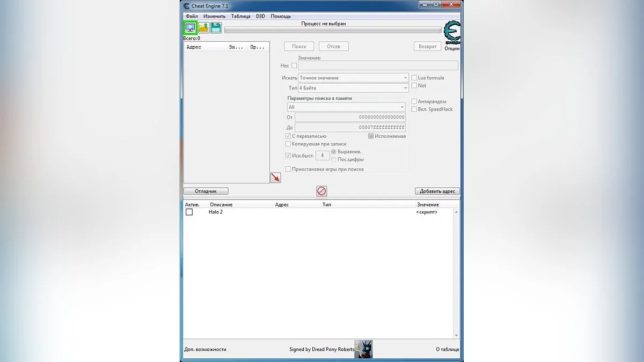Click the Актив. column header
The width and height of the screenshot is (644, 362).
click(x=192, y=204)
